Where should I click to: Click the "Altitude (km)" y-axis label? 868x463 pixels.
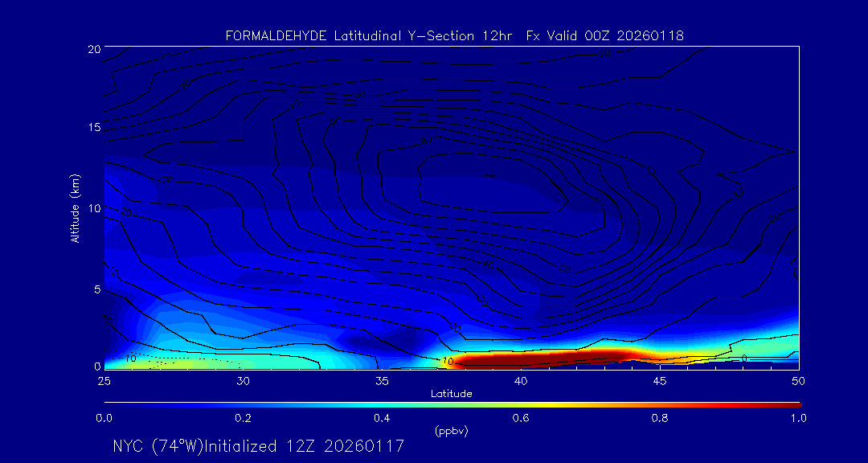tap(74, 207)
